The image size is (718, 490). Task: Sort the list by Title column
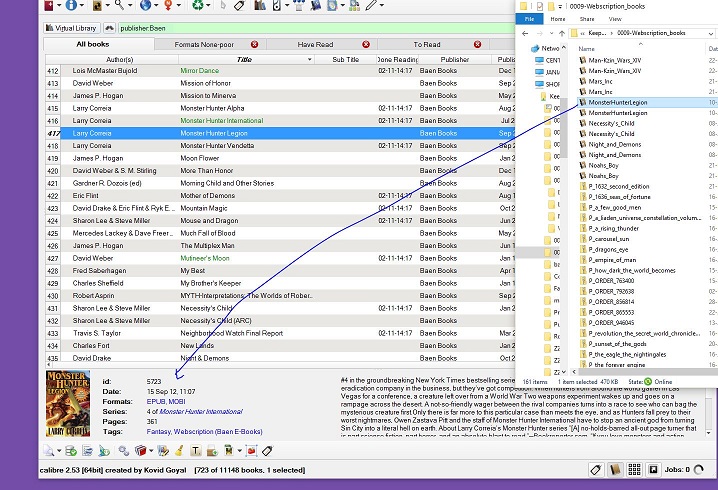coord(244,59)
